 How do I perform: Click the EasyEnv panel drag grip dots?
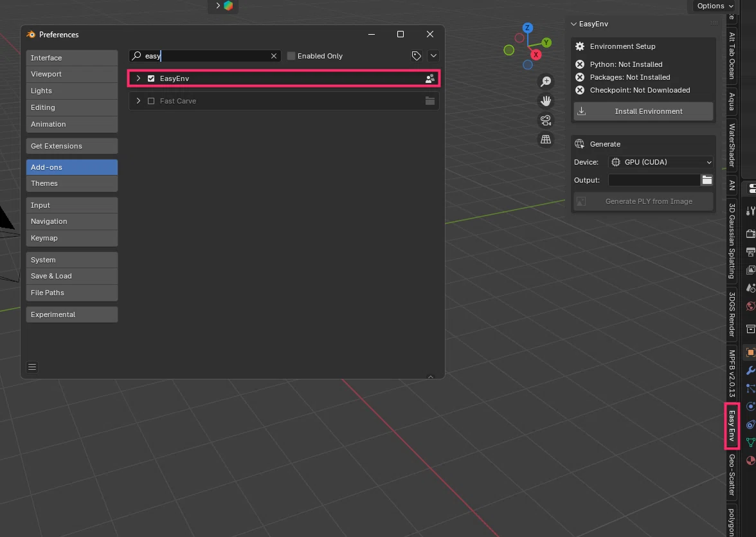tap(714, 24)
